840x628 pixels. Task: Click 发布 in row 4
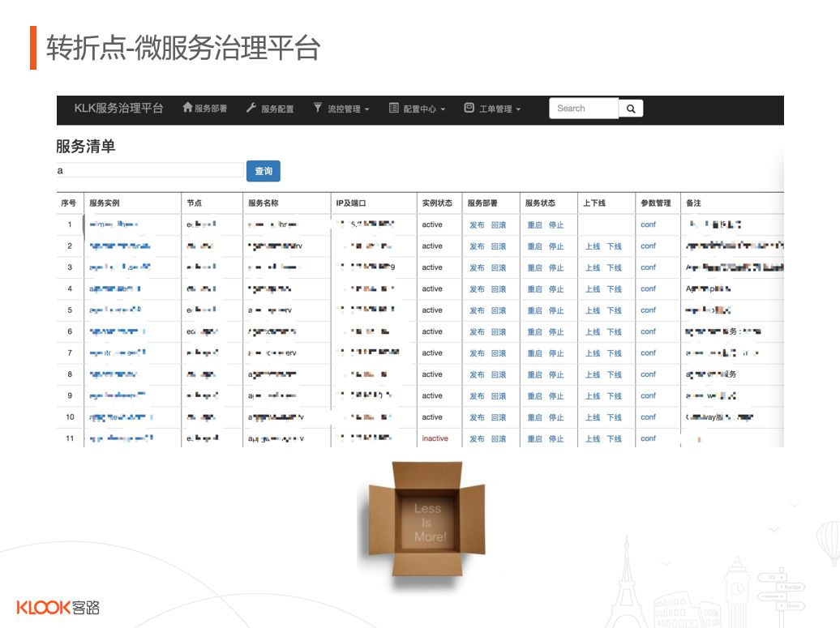tap(477, 289)
